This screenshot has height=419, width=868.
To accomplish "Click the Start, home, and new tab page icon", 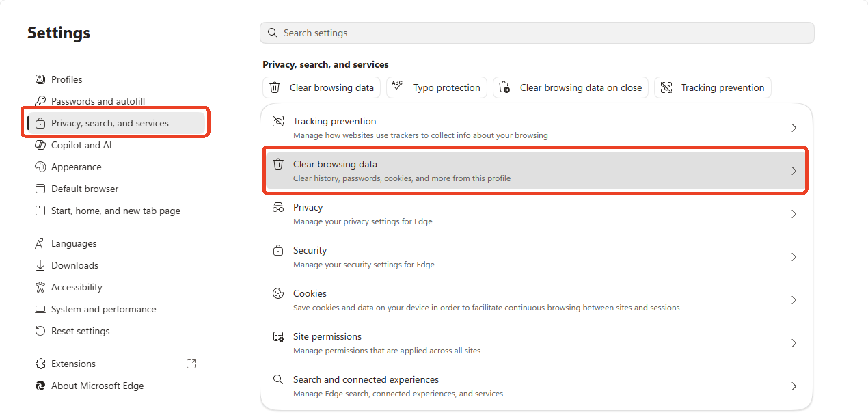I will point(40,211).
